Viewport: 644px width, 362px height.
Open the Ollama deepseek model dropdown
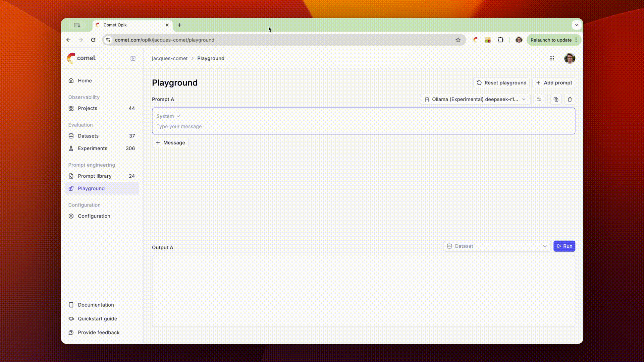pyautogui.click(x=475, y=99)
